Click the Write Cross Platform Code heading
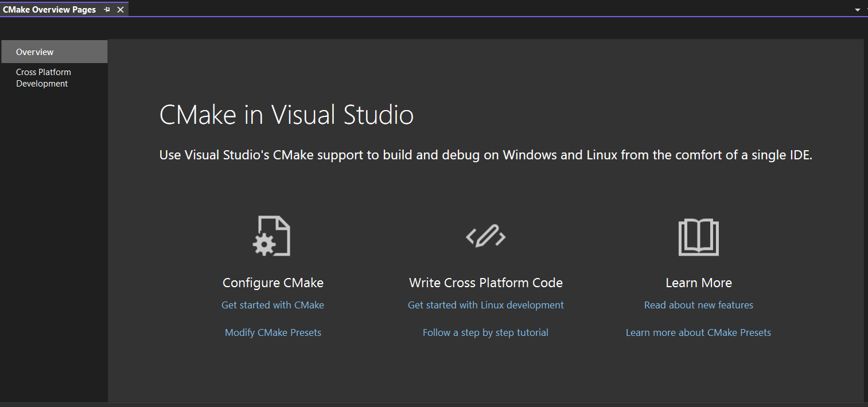The image size is (868, 407). click(x=486, y=283)
